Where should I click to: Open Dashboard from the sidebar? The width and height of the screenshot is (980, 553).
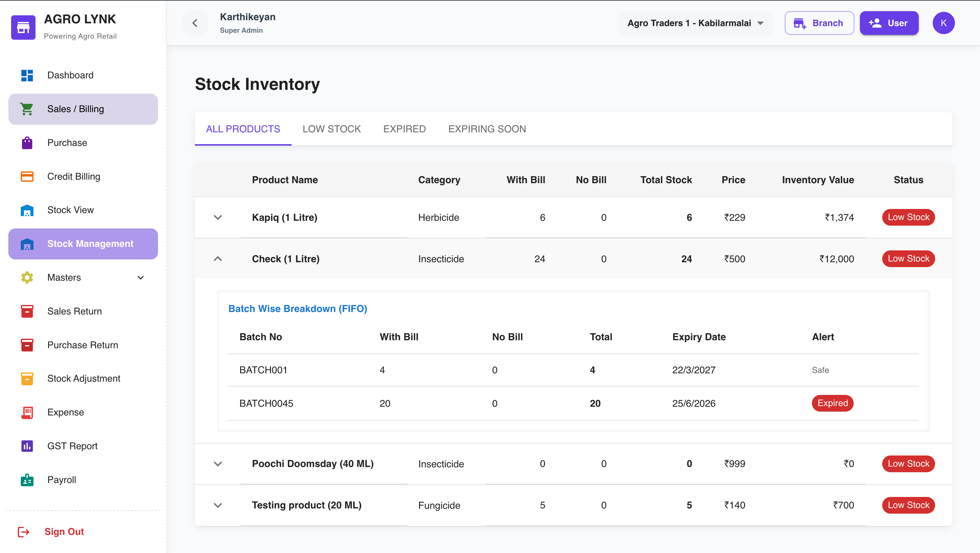click(83, 75)
